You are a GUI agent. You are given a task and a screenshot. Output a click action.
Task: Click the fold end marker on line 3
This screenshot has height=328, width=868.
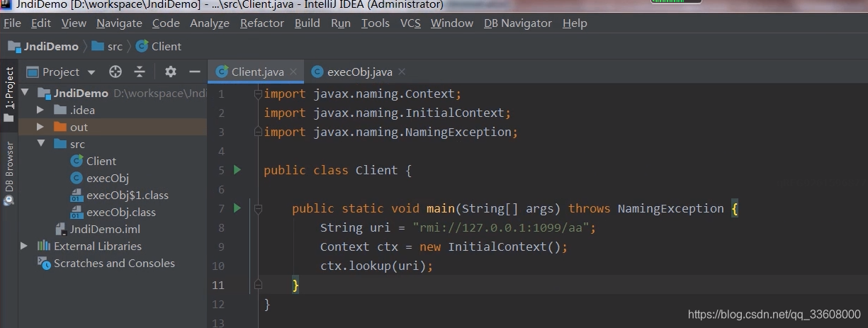258,132
